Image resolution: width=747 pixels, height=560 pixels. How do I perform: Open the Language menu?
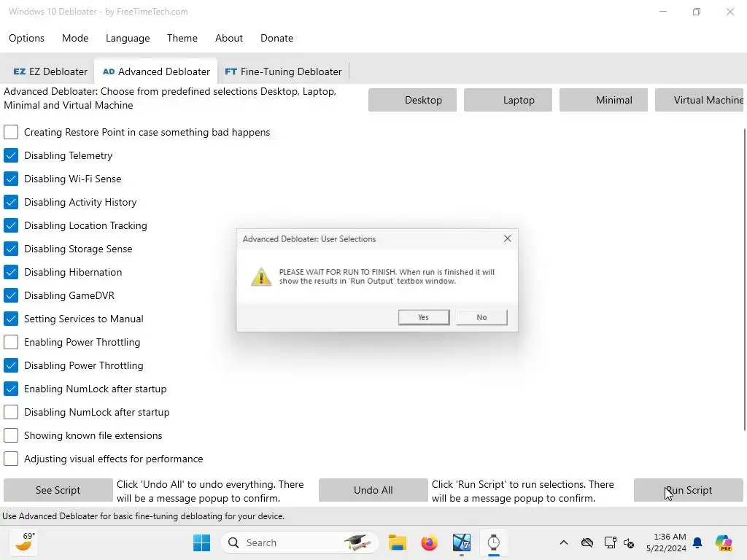point(128,38)
